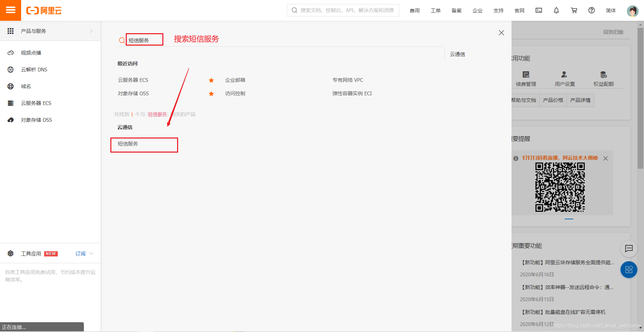Click the Aliyun logo
This screenshot has width=644, height=332.
pos(44,10)
